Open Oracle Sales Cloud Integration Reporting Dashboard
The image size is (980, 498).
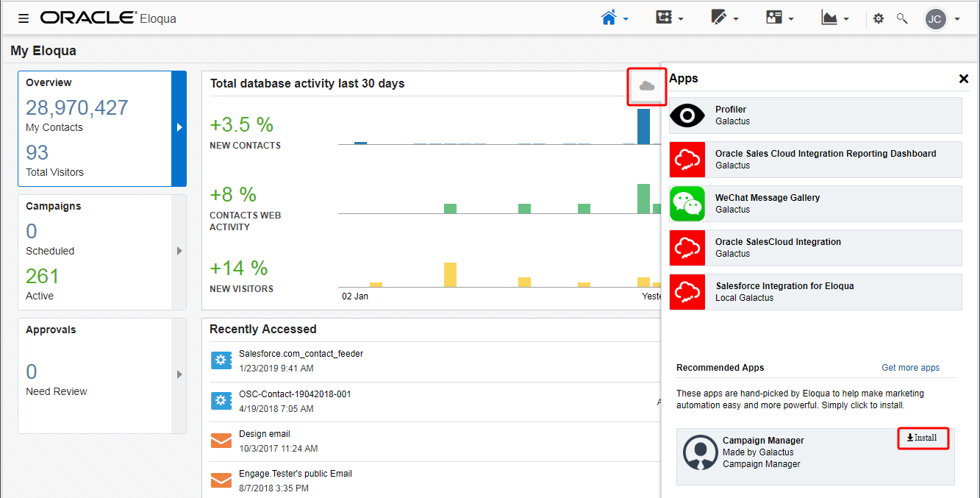(815, 160)
